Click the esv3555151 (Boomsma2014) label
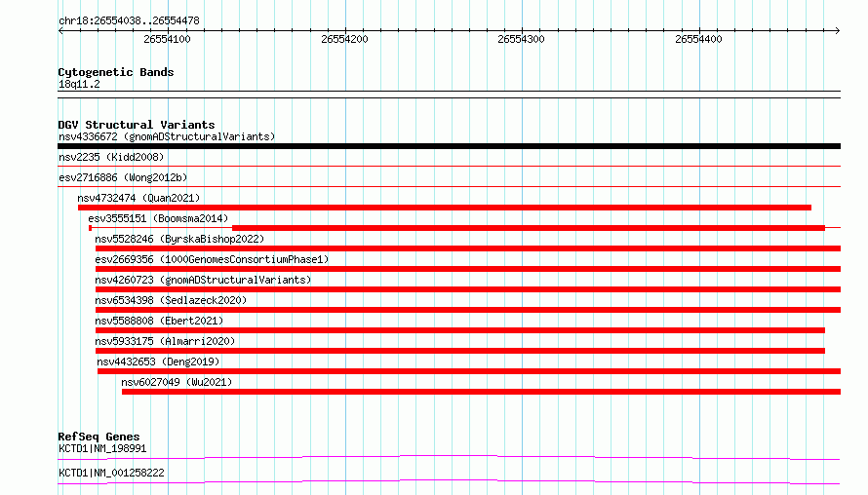This screenshot has height=495, width=868. pyautogui.click(x=158, y=218)
